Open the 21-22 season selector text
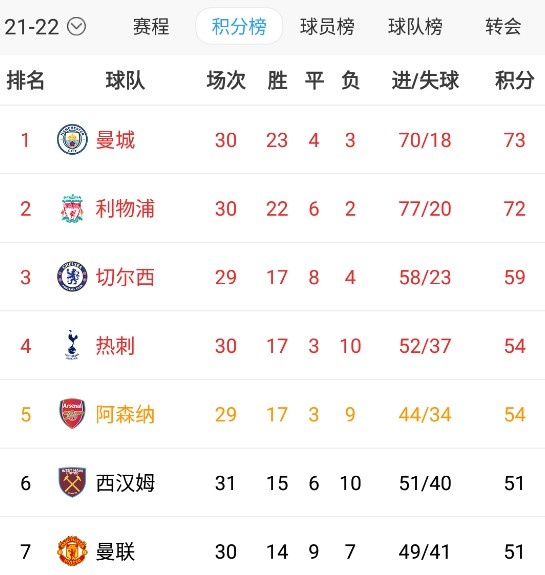 [x=32, y=27]
